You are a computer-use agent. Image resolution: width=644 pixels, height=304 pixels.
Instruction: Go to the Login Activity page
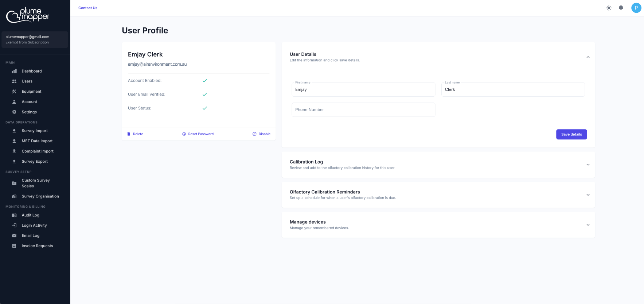pos(35,226)
